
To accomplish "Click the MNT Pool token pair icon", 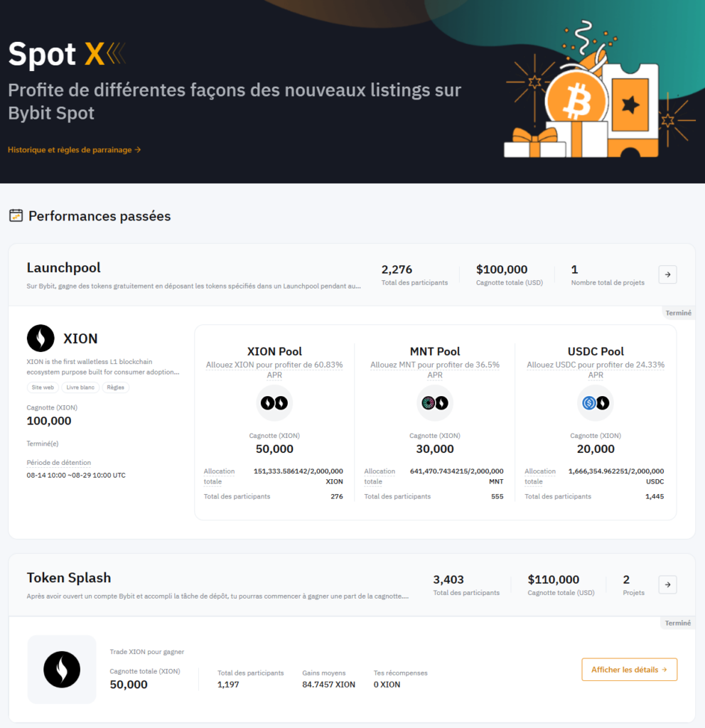I will pyautogui.click(x=435, y=403).
